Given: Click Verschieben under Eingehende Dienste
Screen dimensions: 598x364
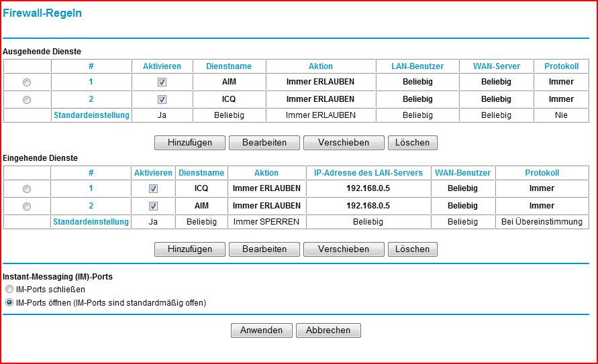Looking at the screenshot, I should point(344,249).
